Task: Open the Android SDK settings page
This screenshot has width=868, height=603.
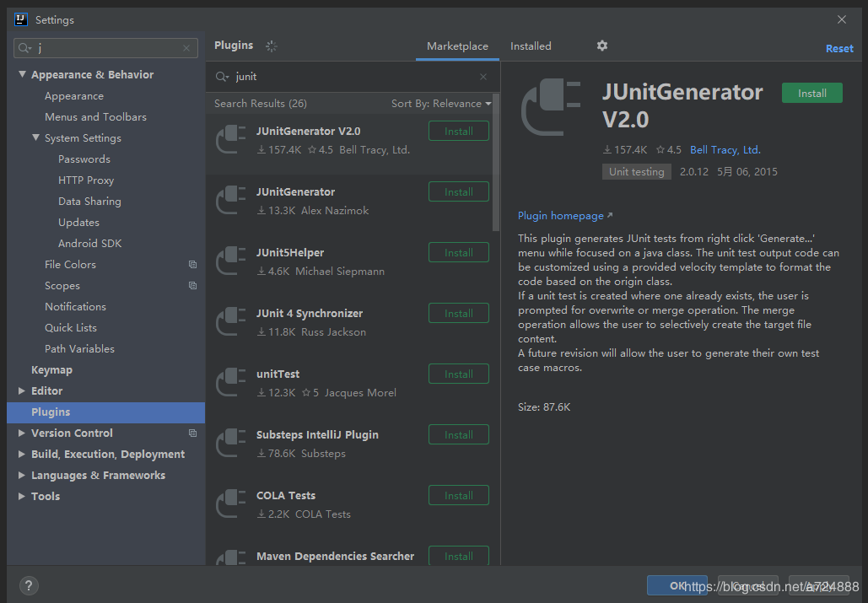Action: click(x=89, y=243)
